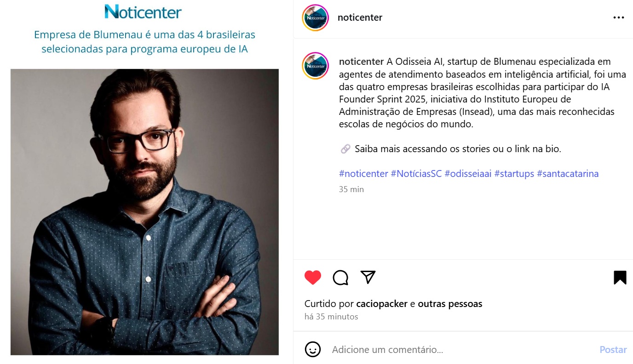Open the #santacatarina hashtag
Viewport: 633px width, 364px height.
568,174
